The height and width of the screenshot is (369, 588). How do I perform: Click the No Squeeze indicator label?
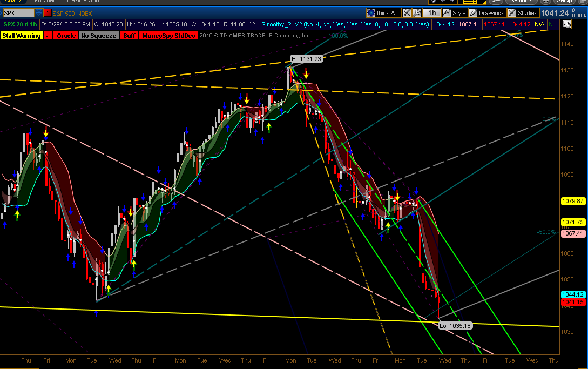click(x=99, y=36)
